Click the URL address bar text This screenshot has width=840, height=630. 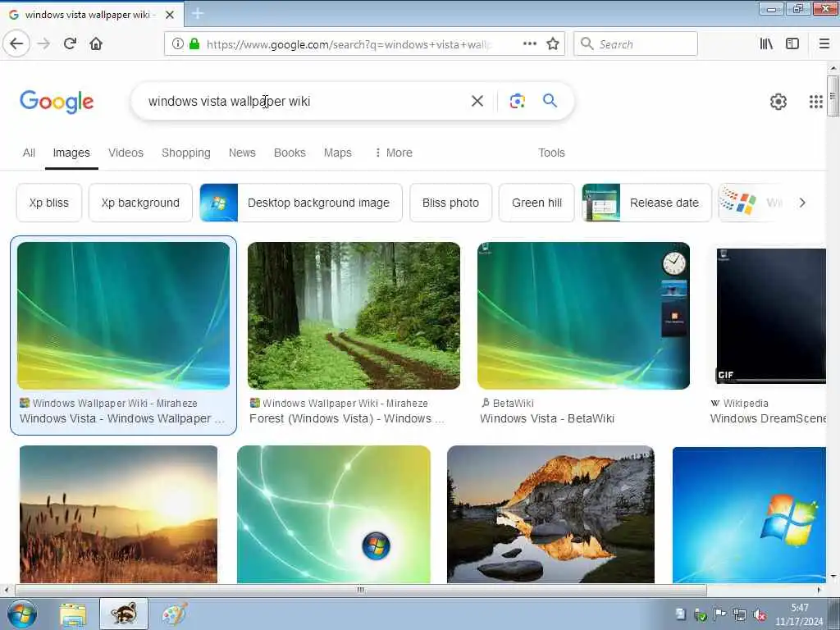(349, 44)
